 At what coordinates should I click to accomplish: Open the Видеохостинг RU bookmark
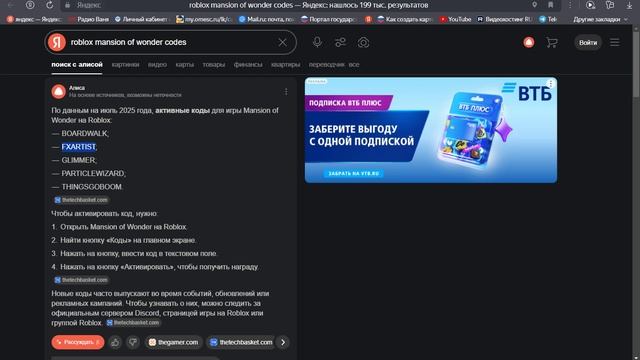point(505,19)
